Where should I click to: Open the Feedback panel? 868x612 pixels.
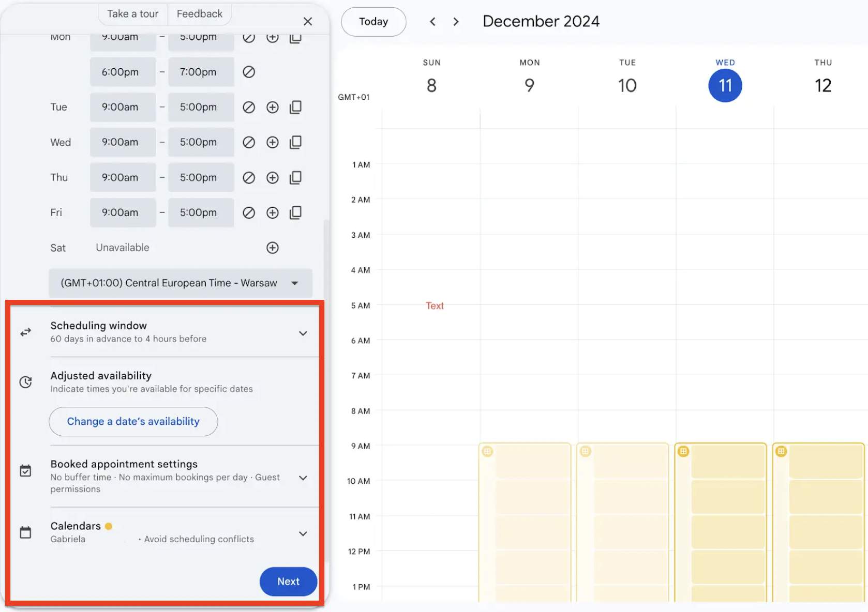pyautogui.click(x=200, y=14)
